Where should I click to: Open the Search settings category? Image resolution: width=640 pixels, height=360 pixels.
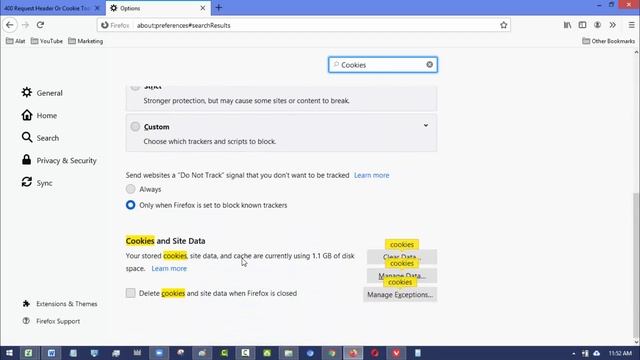click(x=40, y=138)
